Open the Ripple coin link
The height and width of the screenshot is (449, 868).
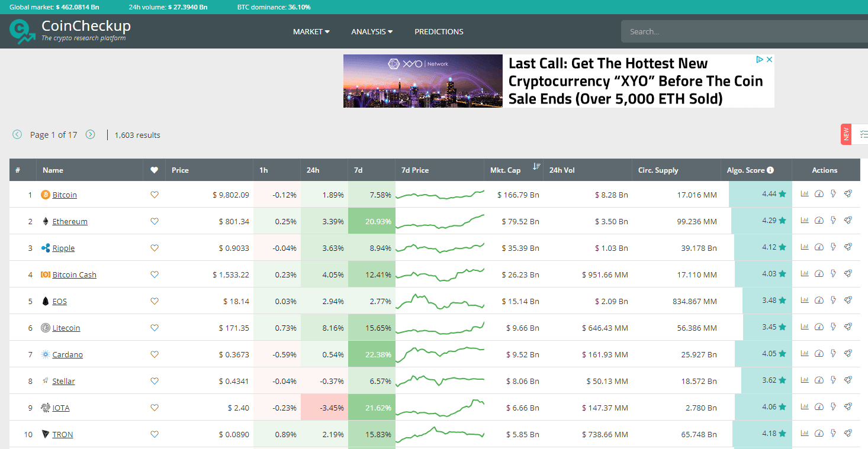click(63, 248)
